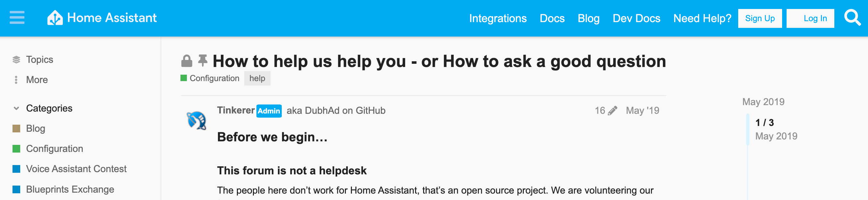Click the green Configuration category swatch in sidebar
The height and width of the screenshot is (200, 868).
point(16,149)
